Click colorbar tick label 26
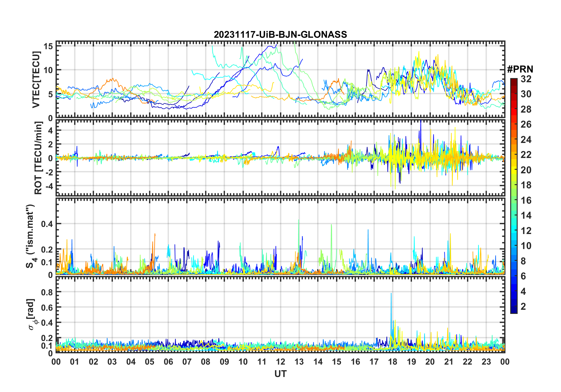 [x=526, y=124]
